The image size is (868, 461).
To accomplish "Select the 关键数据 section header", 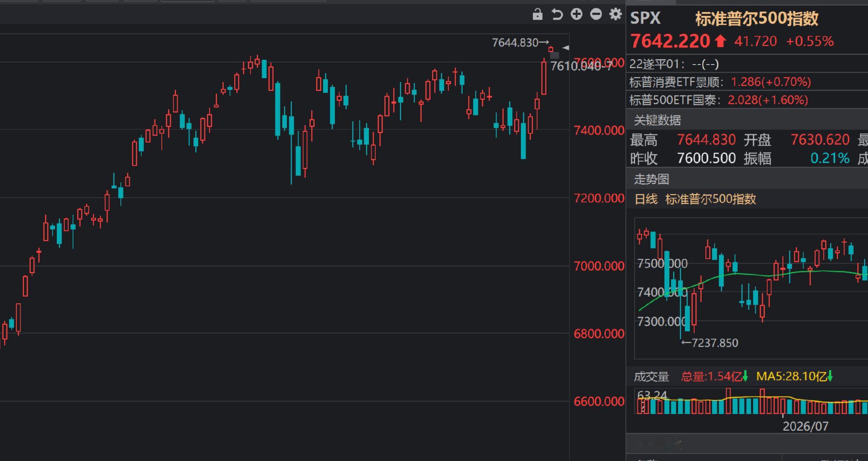I will 657,120.
